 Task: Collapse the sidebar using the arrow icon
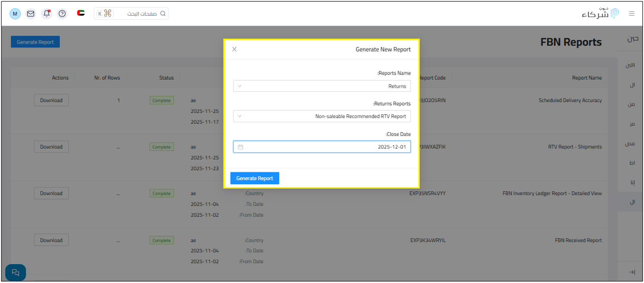coord(632,272)
